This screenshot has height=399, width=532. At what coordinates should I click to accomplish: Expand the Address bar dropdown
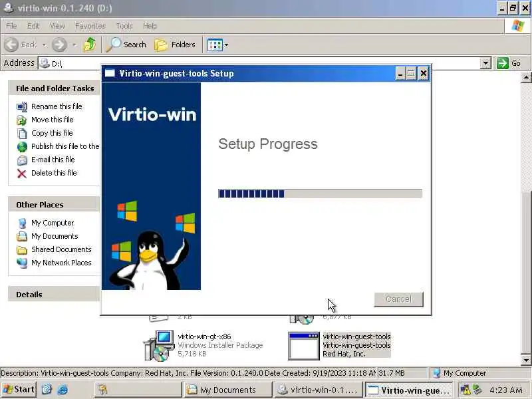point(485,63)
